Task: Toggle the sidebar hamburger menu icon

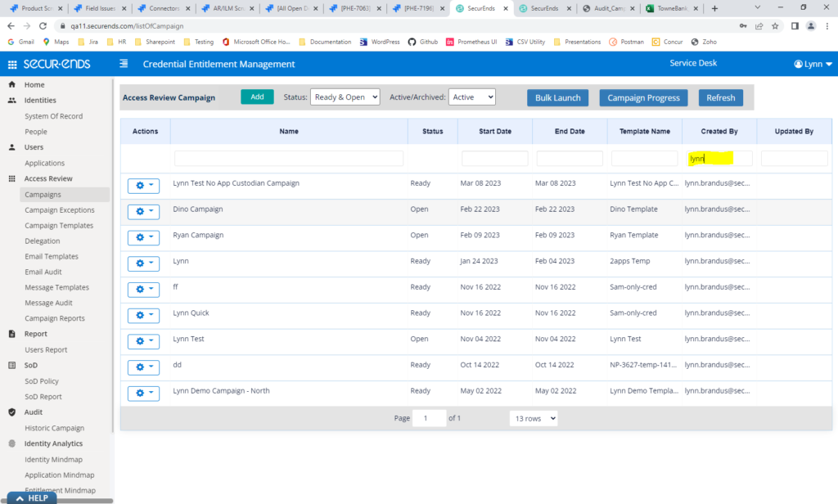Action: (124, 64)
